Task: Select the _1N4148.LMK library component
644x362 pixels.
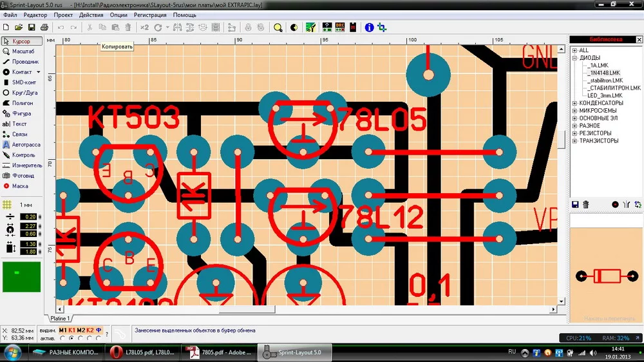Action: tap(604, 73)
